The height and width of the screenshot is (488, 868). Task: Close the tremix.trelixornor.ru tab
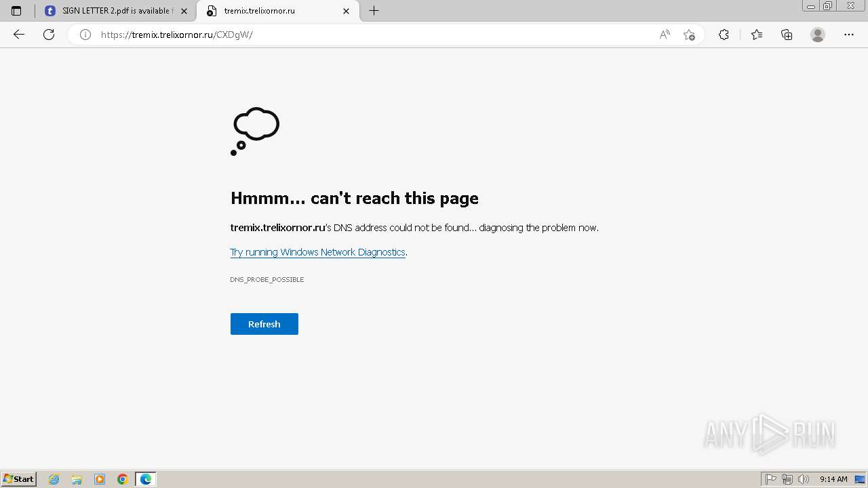pos(347,11)
